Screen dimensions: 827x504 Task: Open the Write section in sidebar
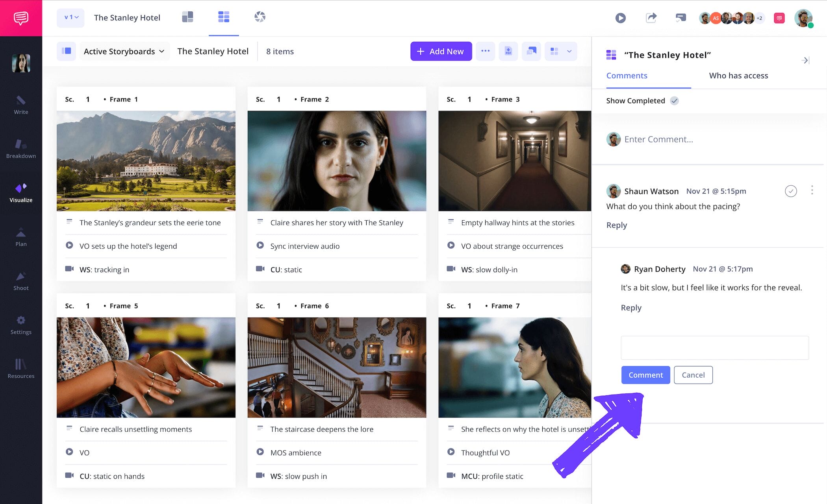21,105
